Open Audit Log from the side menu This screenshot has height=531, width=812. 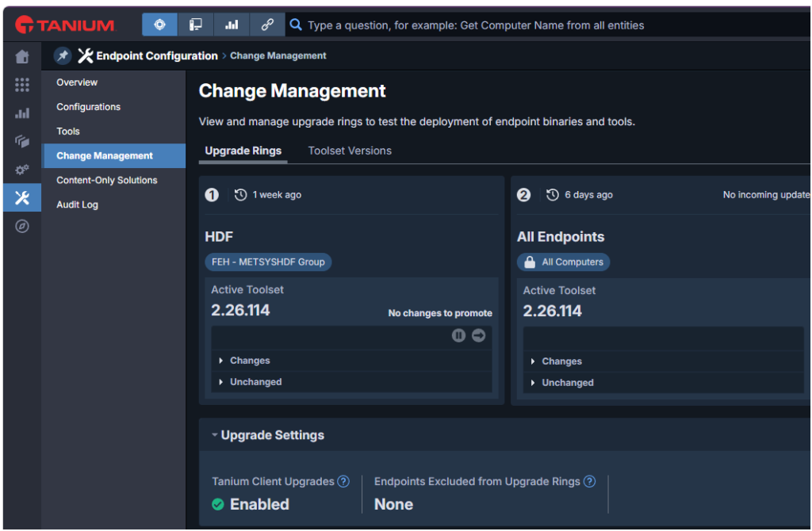click(77, 204)
